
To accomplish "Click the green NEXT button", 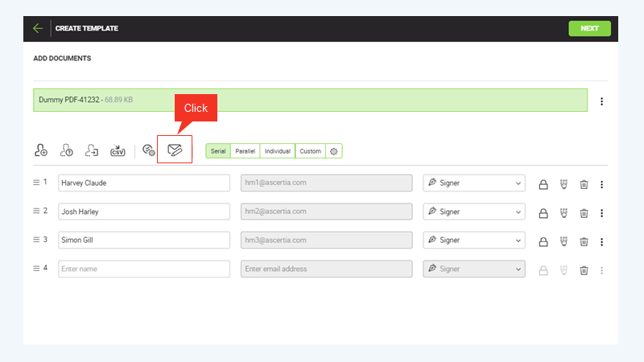I will (x=589, y=28).
